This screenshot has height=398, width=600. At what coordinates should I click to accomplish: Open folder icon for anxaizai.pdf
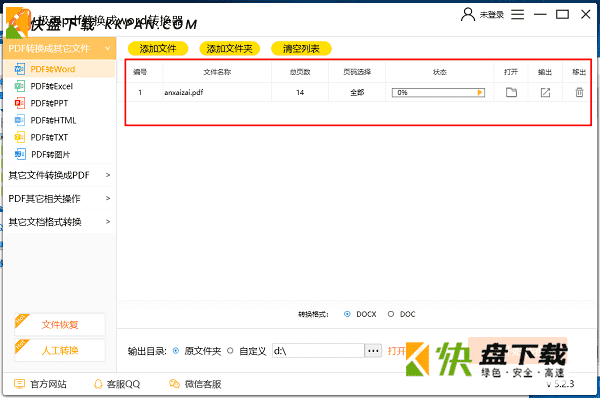[x=511, y=92]
